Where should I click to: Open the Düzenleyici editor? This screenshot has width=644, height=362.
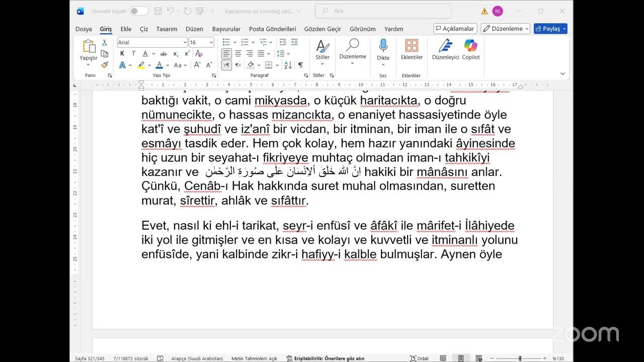pos(445,50)
